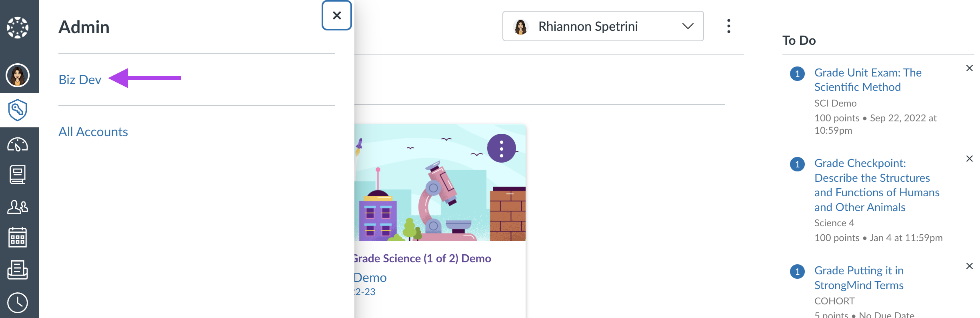
Task: Open the Canvas home logo icon
Action: [18, 28]
